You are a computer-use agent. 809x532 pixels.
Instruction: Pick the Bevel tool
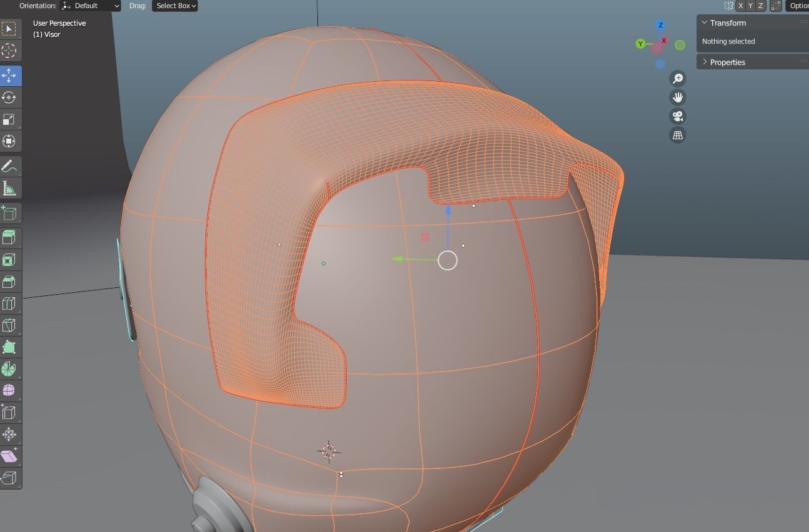[x=9, y=282]
